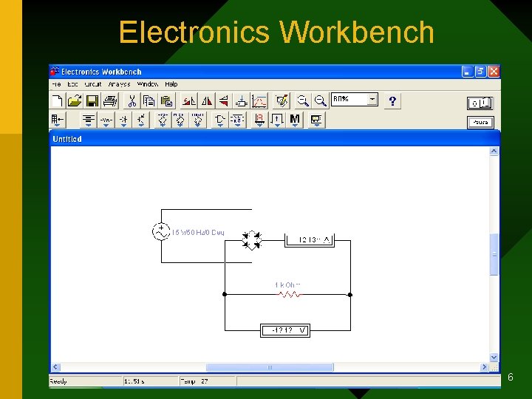Screen dimensions: 532x399
Task: Click the Ready status bar text
Action: tap(58, 381)
